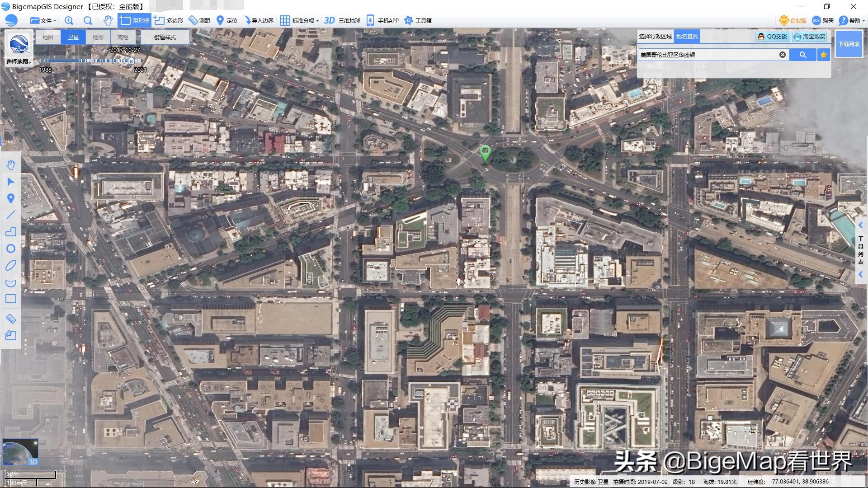This screenshot has width=868, height=488.
Task: Expand the 标准分幅 standard sheet dropdown
Action: tap(299, 20)
